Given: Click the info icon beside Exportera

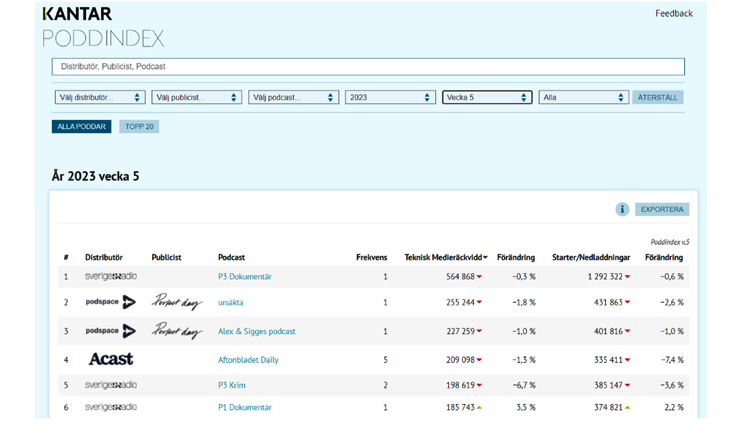Looking at the screenshot, I should point(622,209).
